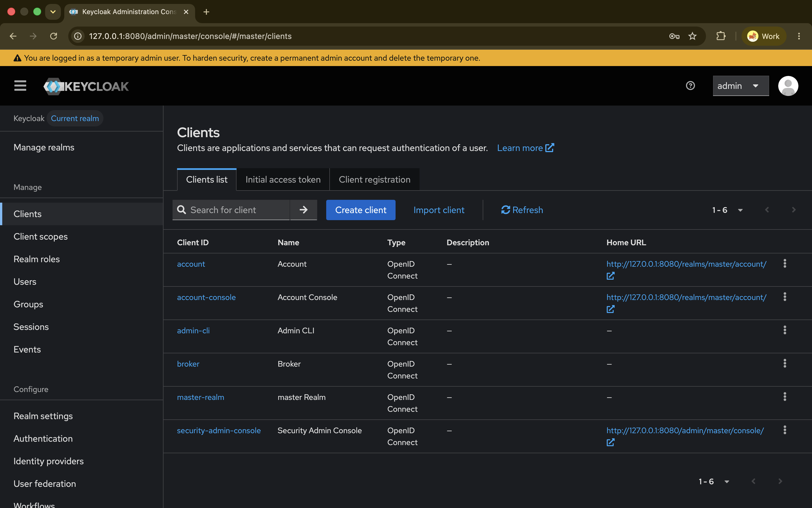Toggle the hamburger sidebar menu
The width and height of the screenshot is (812, 508).
tap(20, 86)
